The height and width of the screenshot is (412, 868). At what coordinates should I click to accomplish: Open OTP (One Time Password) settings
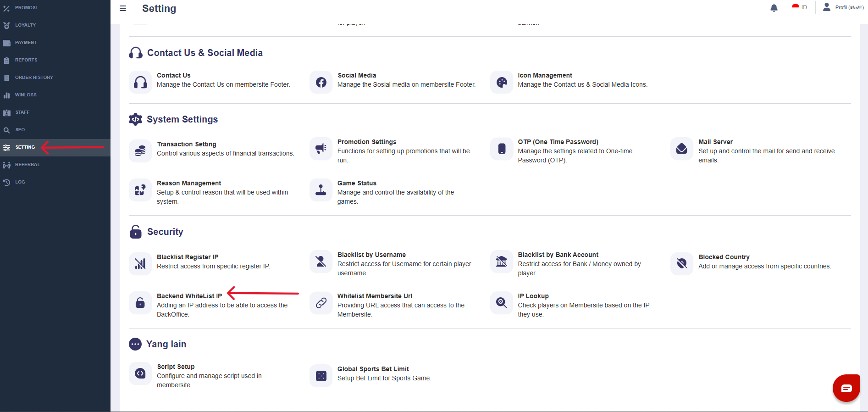[x=558, y=142]
